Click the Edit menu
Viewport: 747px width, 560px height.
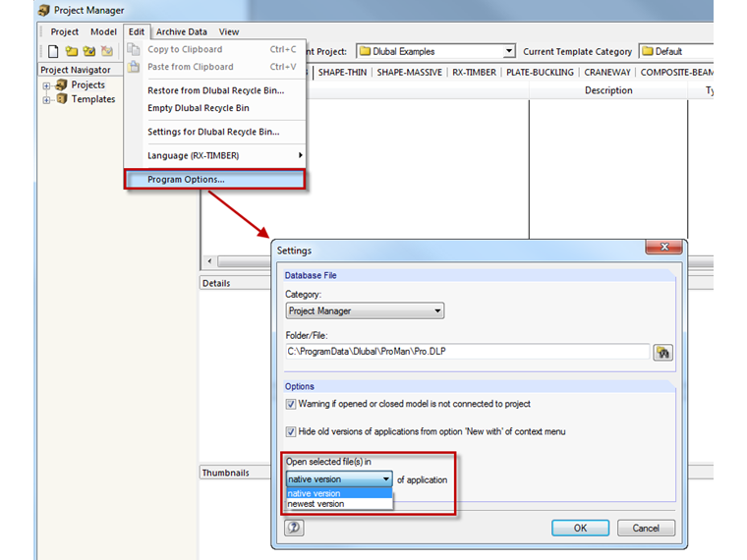point(137,31)
